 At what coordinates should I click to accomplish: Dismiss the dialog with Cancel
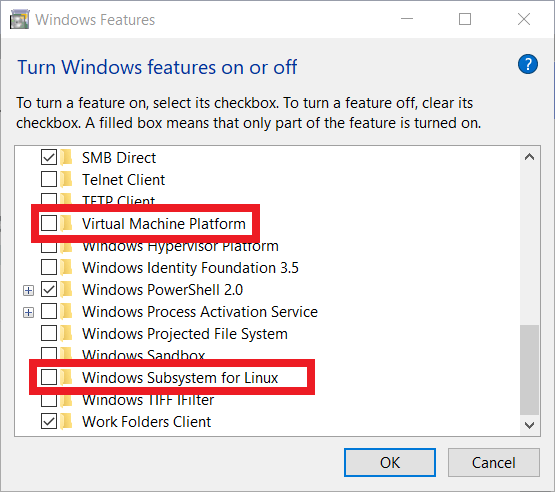(x=493, y=463)
